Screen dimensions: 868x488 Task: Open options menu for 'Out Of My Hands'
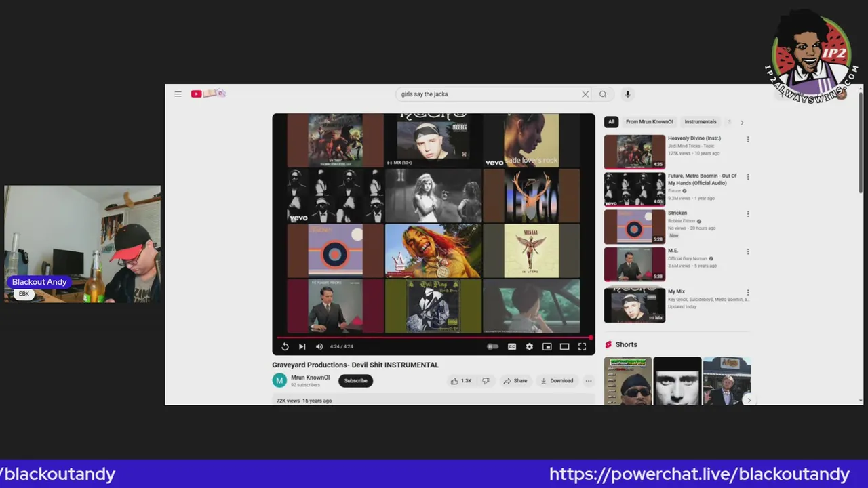748,177
